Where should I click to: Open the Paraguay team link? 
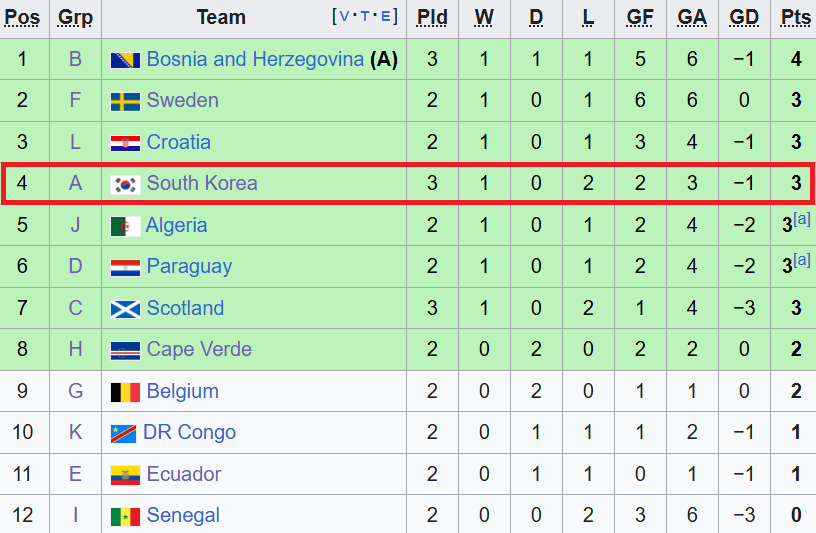pyautogui.click(x=189, y=266)
